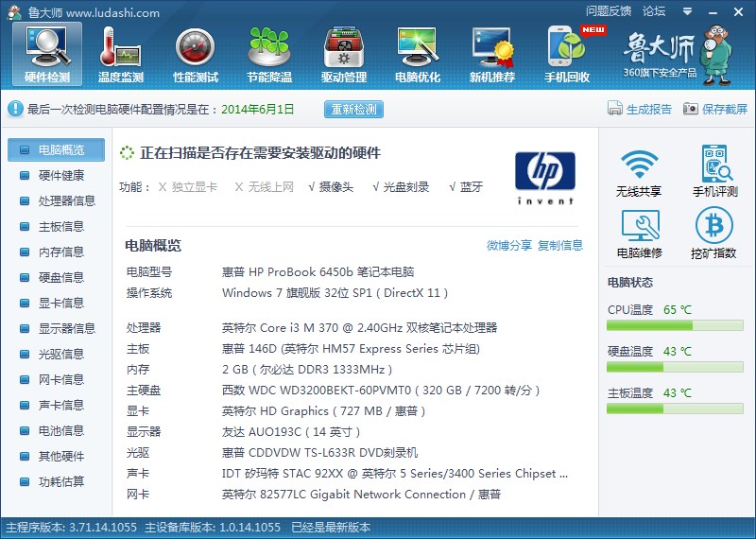
Task: Click the 惠普 HP ProBook 6450b model text
Action: (318, 272)
